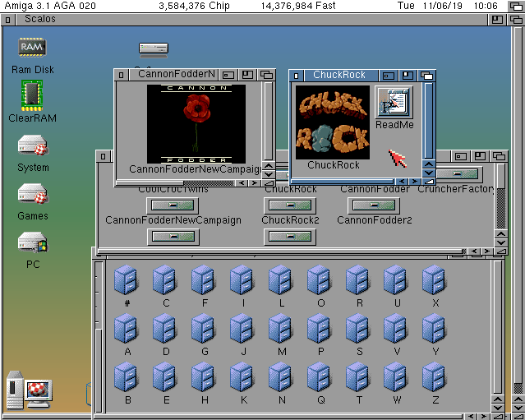525x420 pixels.
Task: Select the ReadMe document icon
Action: coord(394,102)
